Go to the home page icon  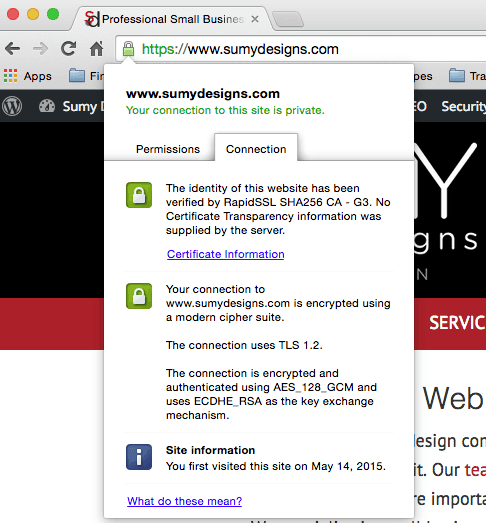point(96,49)
